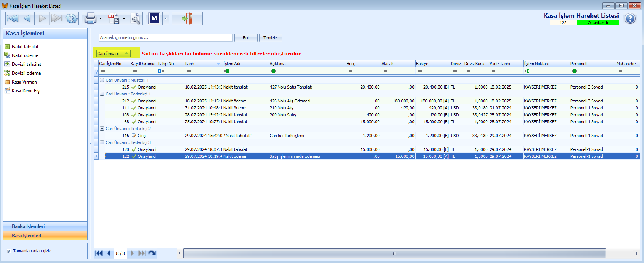
Task: Open the wrench document settings icon
Action: (x=135, y=18)
